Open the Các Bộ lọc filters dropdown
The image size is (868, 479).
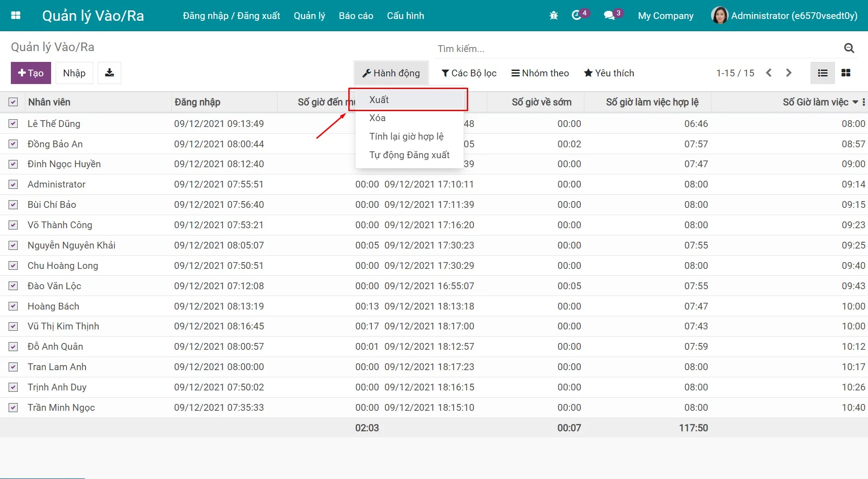coord(469,73)
